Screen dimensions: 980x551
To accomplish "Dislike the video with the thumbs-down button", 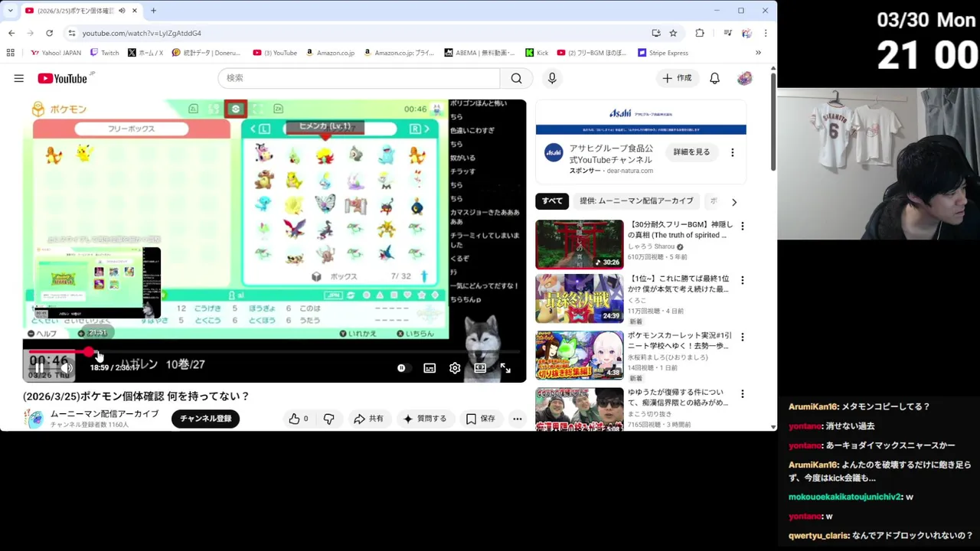I will tap(328, 419).
